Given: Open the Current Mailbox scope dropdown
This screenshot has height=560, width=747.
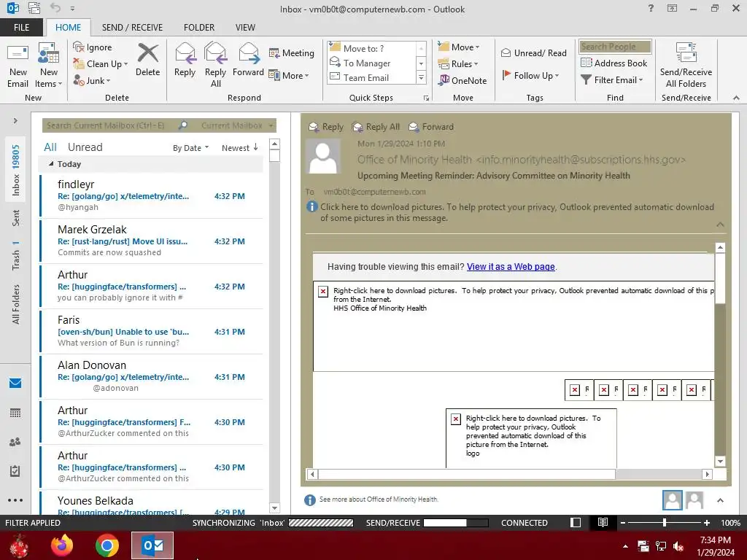Looking at the screenshot, I should [x=237, y=125].
